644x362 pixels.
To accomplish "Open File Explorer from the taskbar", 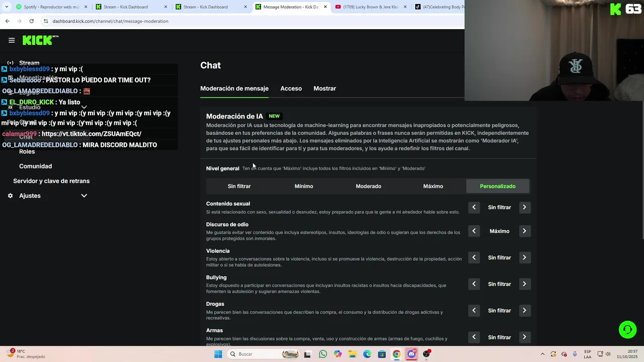I will pyautogui.click(x=352, y=354).
